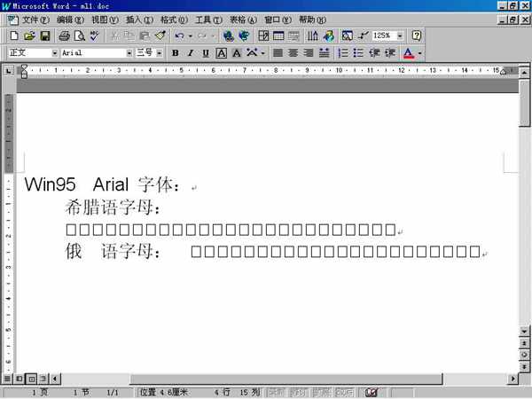The height and width of the screenshot is (399, 532).
Task: Decrease paragraph indent
Action: pyautogui.click(x=374, y=53)
